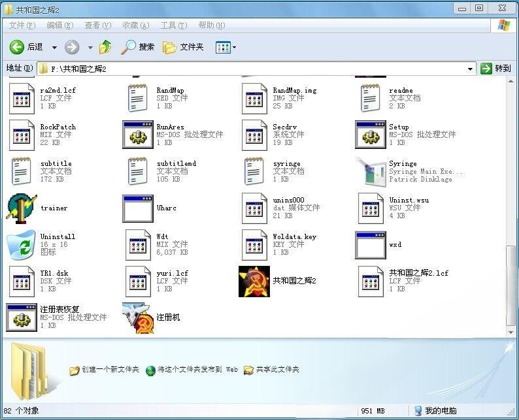Click the Patrick Dinklage description text
The width and height of the screenshot is (519, 420).
[x=420, y=179]
